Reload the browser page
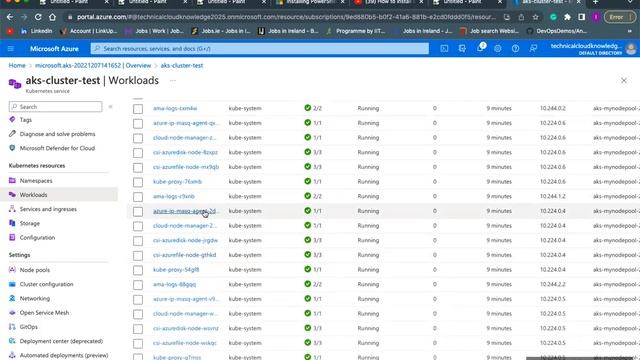This screenshot has height=360, width=640. [x=38, y=17]
